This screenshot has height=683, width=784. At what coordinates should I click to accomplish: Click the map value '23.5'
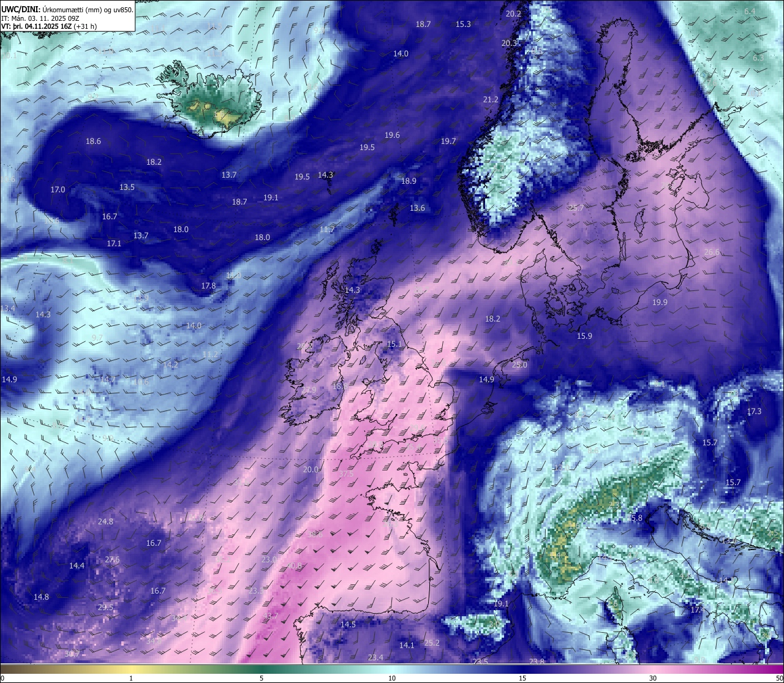(x=481, y=662)
